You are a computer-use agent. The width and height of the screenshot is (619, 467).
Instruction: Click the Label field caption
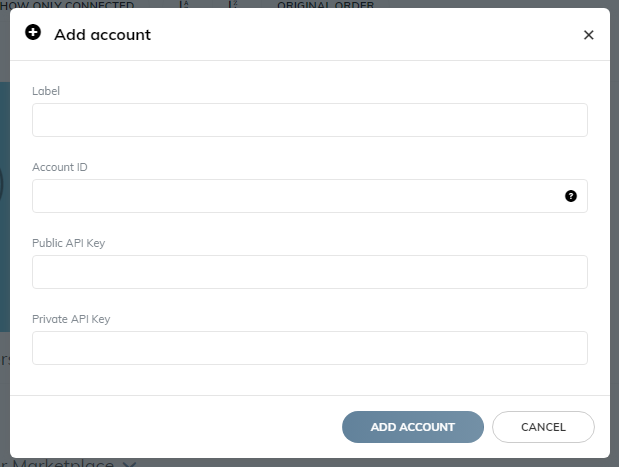[x=46, y=91]
